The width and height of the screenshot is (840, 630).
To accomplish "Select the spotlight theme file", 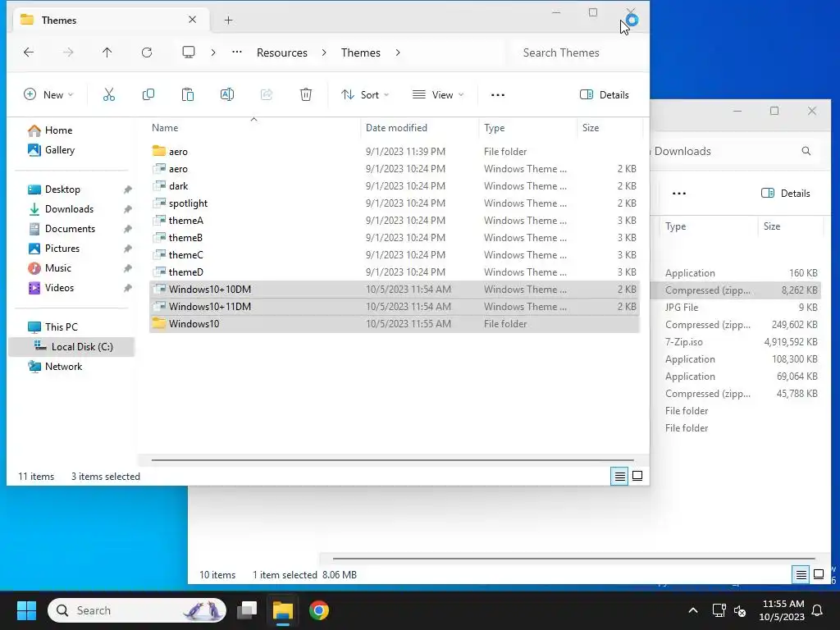I will 394,203.
